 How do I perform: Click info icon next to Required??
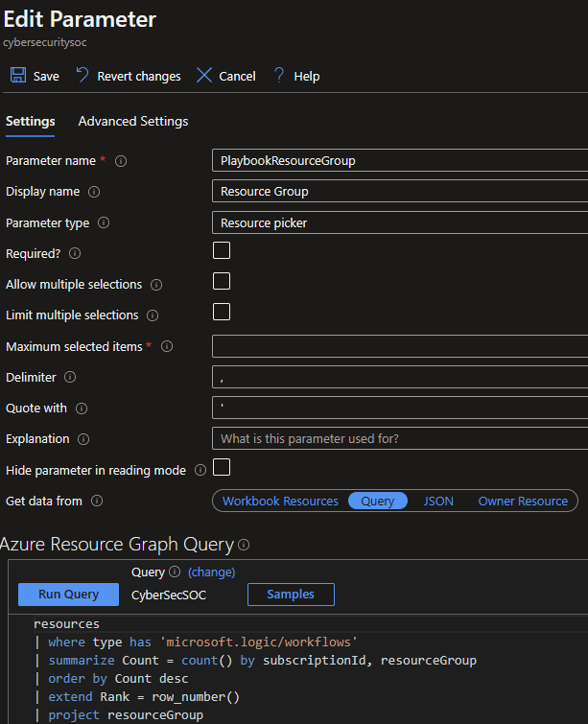coord(75,253)
